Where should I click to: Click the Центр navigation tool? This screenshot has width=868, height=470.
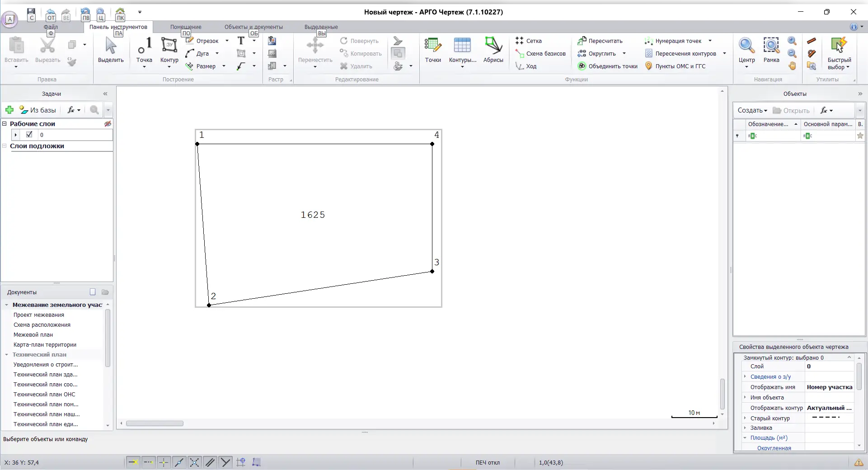pos(746,50)
